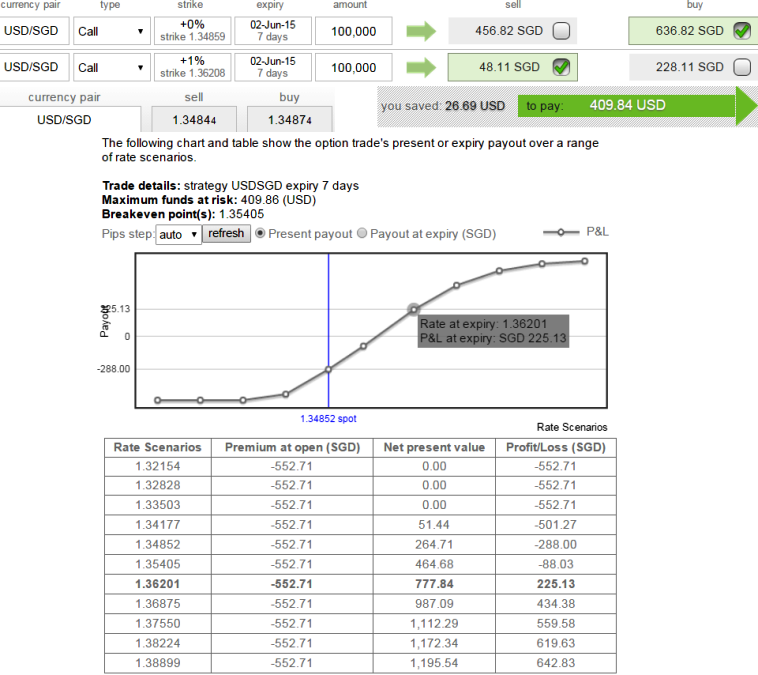Click net present value 51.44 cell
This screenshot has width=758, height=675.
click(x=434, y=525)
